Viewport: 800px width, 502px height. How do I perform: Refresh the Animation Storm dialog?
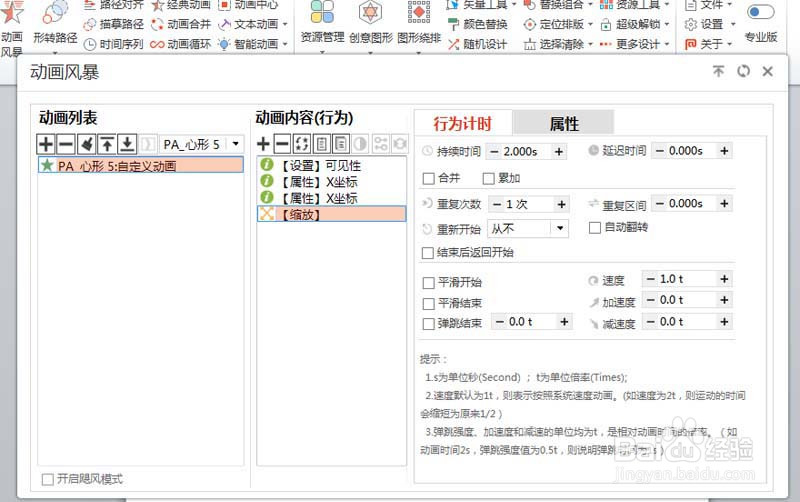743,71
